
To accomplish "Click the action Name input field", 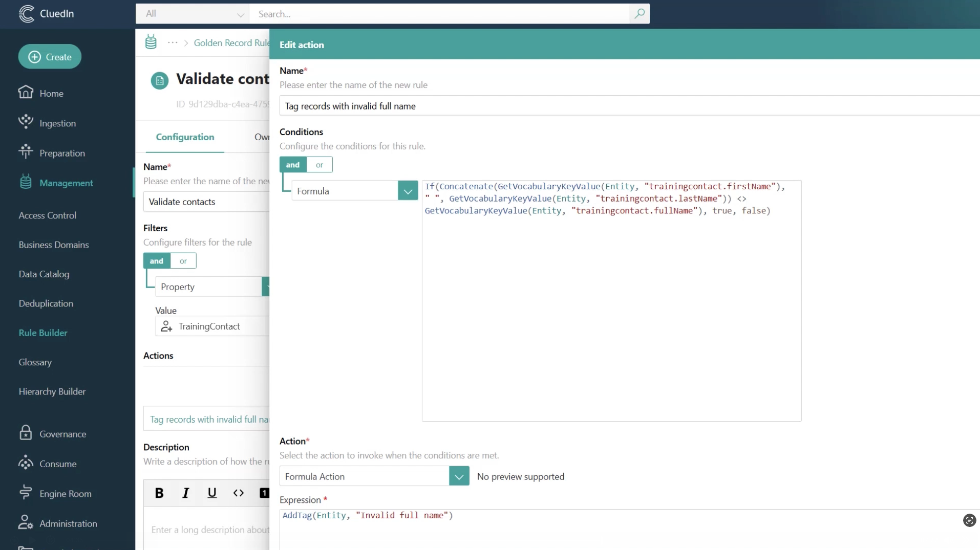I will [x=629, y=106].
